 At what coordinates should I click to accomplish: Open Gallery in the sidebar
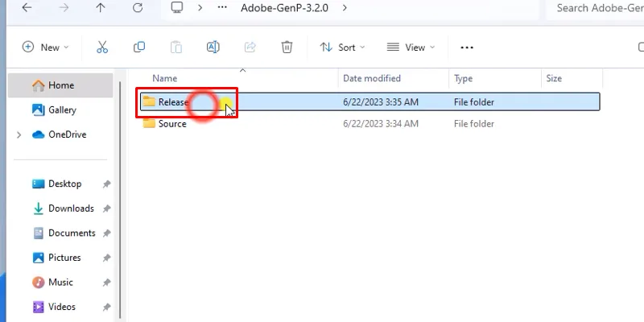(62, 110)
